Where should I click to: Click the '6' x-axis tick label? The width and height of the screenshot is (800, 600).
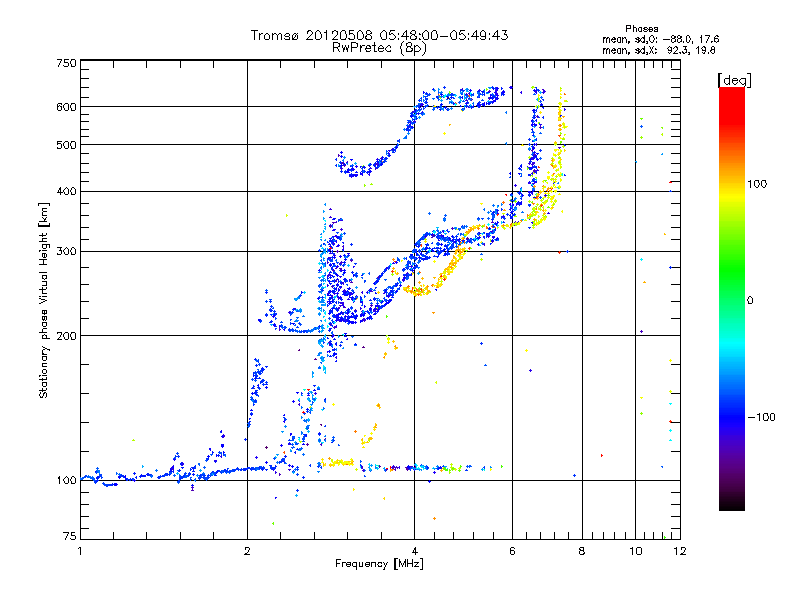click(x=512, y=551)
